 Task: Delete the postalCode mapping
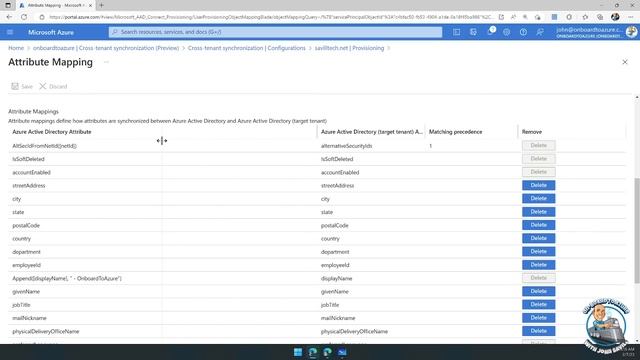pyautogui.click(x=538, y=225)
